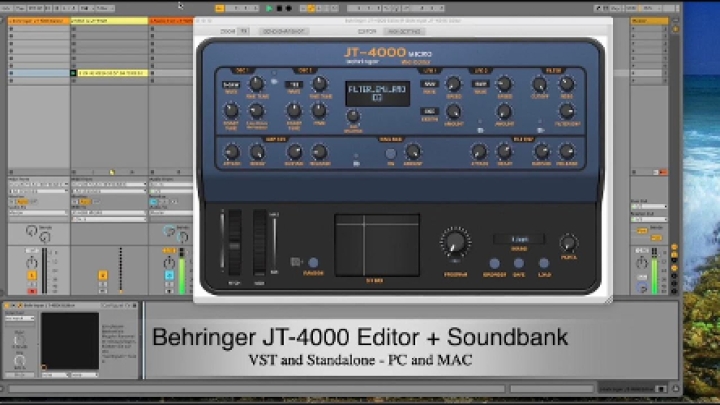The width and height of the screenshot is (720, 405).
Task: Click the Browser button
Action: pyautogui.click(x=495, y=264)
